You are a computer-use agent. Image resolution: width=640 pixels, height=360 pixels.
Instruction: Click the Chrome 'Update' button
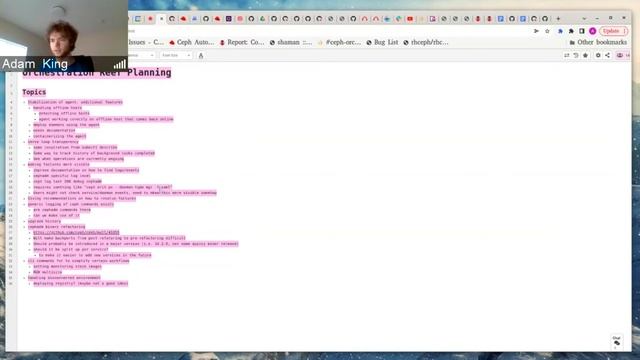613,31
